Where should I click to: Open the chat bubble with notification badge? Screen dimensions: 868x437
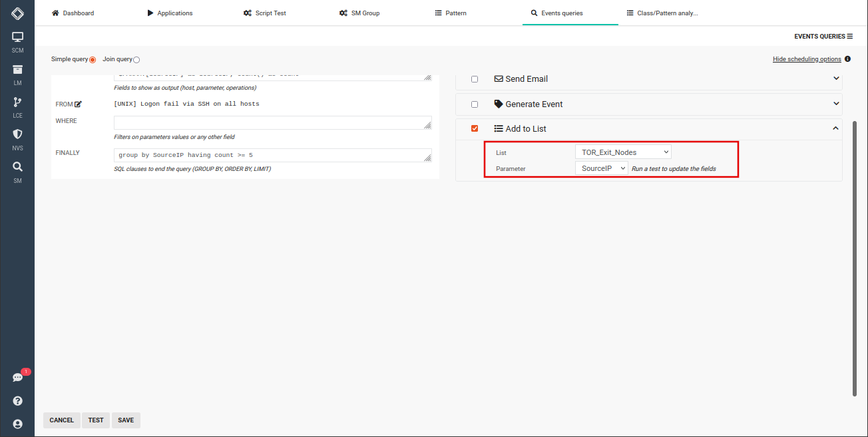click(x=17, y=376)
